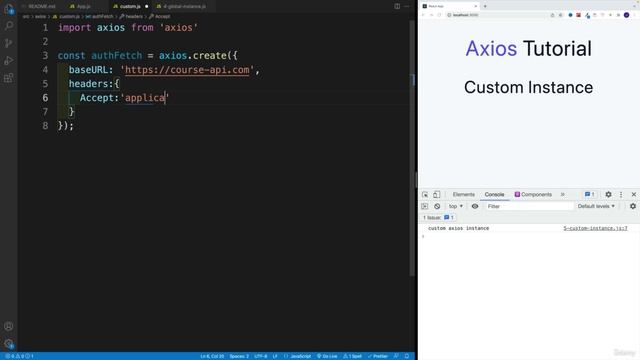The image size is (640, 360).
Task: Open the Extensions view
Action: (9, 78)
